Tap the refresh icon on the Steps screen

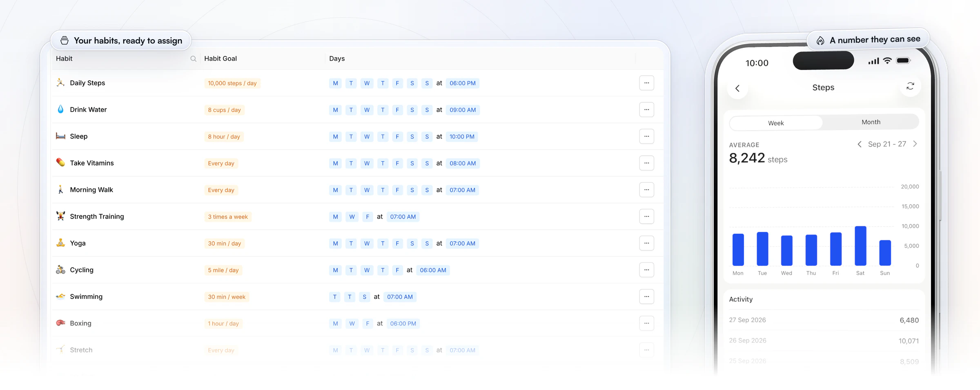click(x=910, y=86)
